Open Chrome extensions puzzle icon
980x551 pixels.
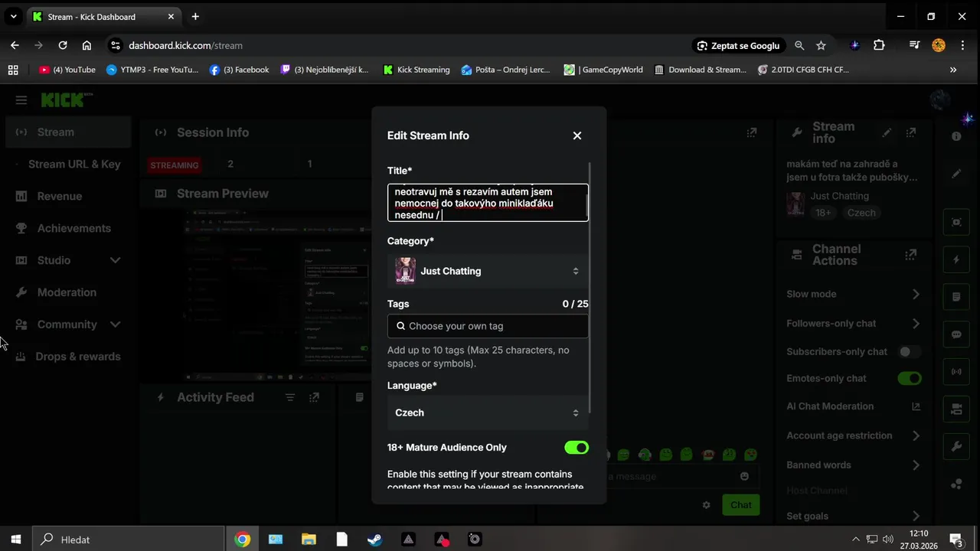(x=879, y=45)
